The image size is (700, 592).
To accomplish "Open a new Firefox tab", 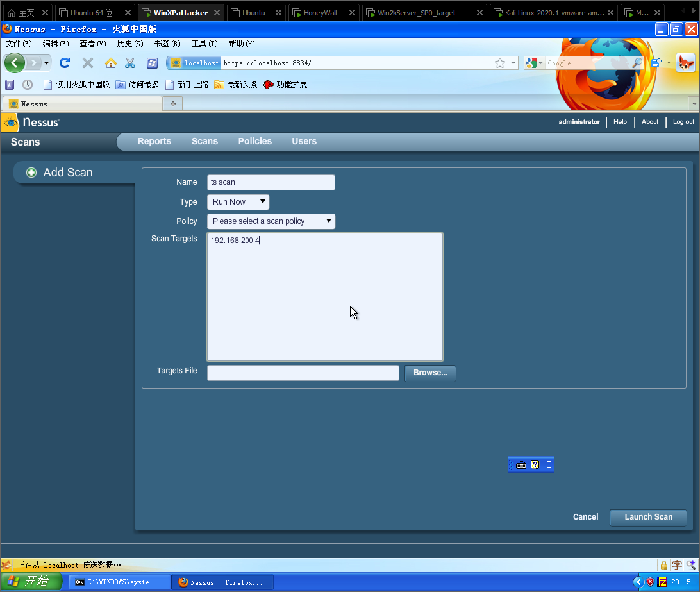I will click(x=173, y=104).
